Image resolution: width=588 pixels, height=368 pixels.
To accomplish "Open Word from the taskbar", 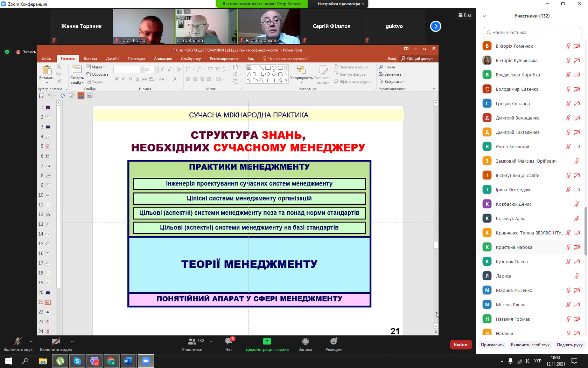I will pyautogui.click(x=128, y=361).
